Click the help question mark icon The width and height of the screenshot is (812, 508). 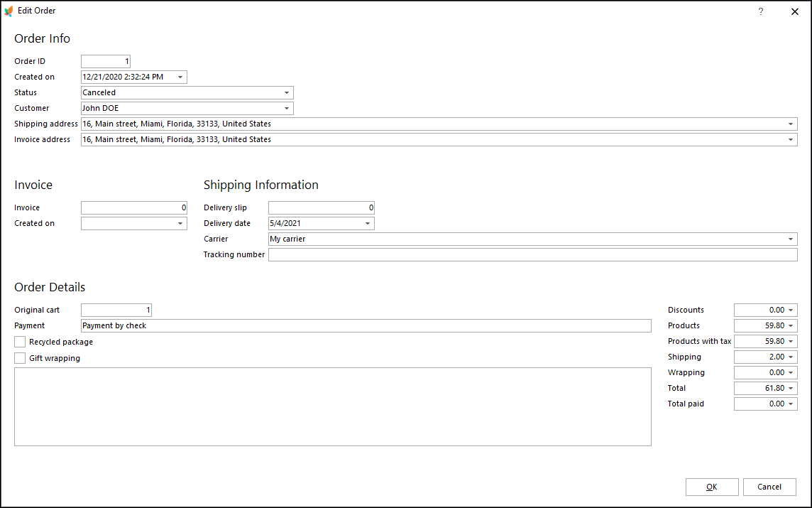point(760,11)
